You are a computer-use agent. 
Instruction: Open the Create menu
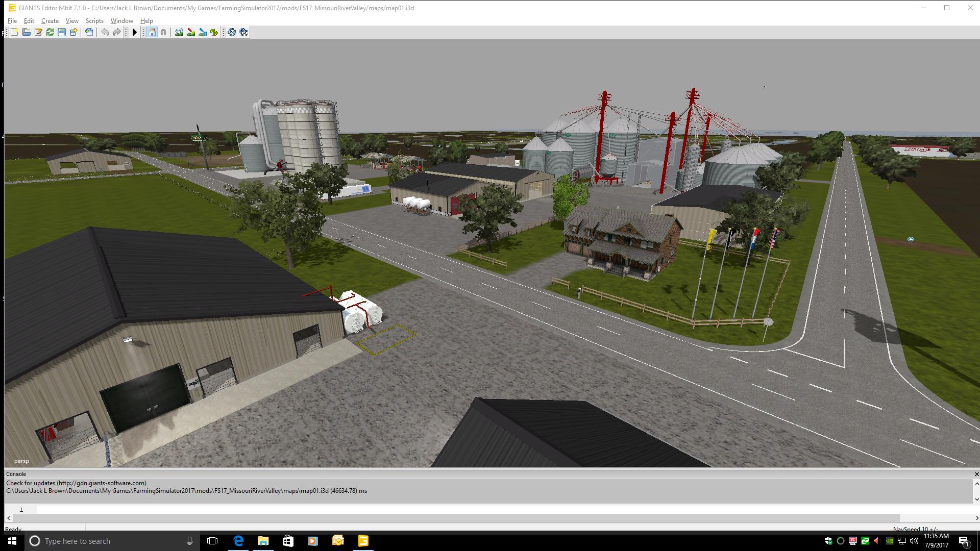pyautogui.click(x=50, y=21)
